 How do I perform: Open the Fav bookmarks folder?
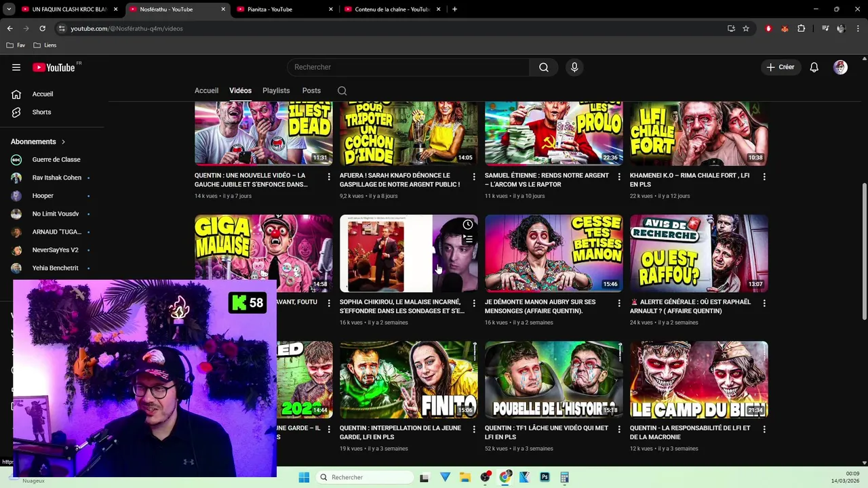(16, 45)
